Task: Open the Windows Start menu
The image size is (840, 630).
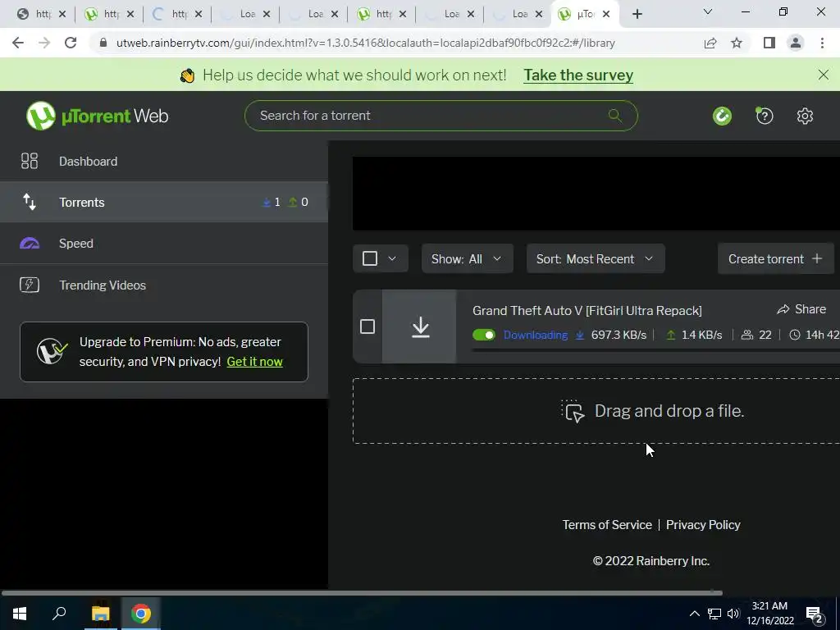Action: 20,614
